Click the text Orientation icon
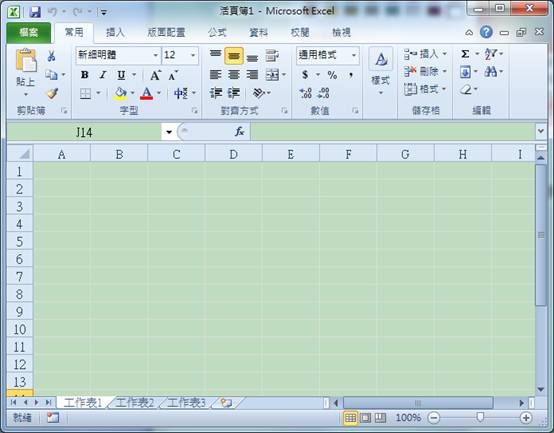Viewport: 554px width, 433px height. point(259,93)
